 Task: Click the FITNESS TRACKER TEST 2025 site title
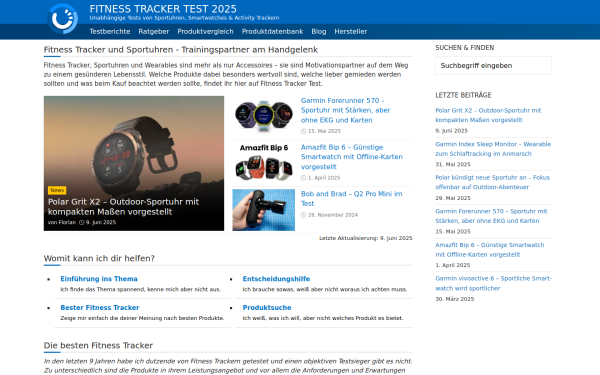pyautogui.click(x=163, y=9)
